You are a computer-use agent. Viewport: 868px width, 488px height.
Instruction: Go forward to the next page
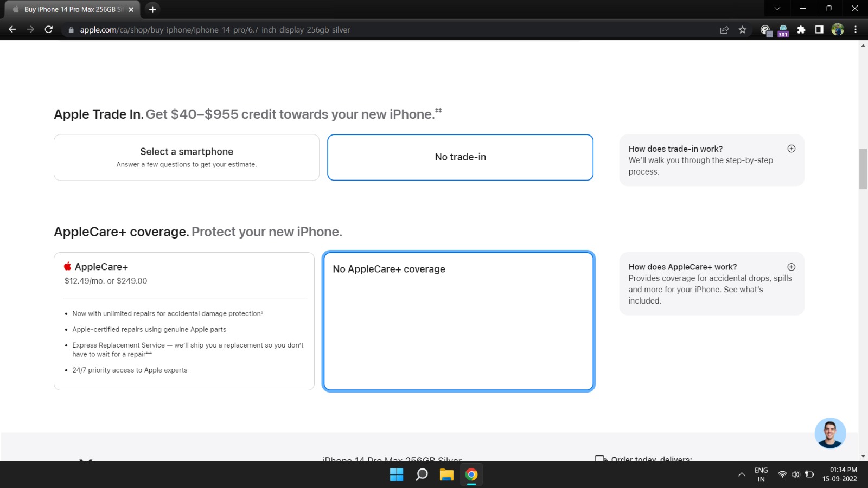point(30,29)
